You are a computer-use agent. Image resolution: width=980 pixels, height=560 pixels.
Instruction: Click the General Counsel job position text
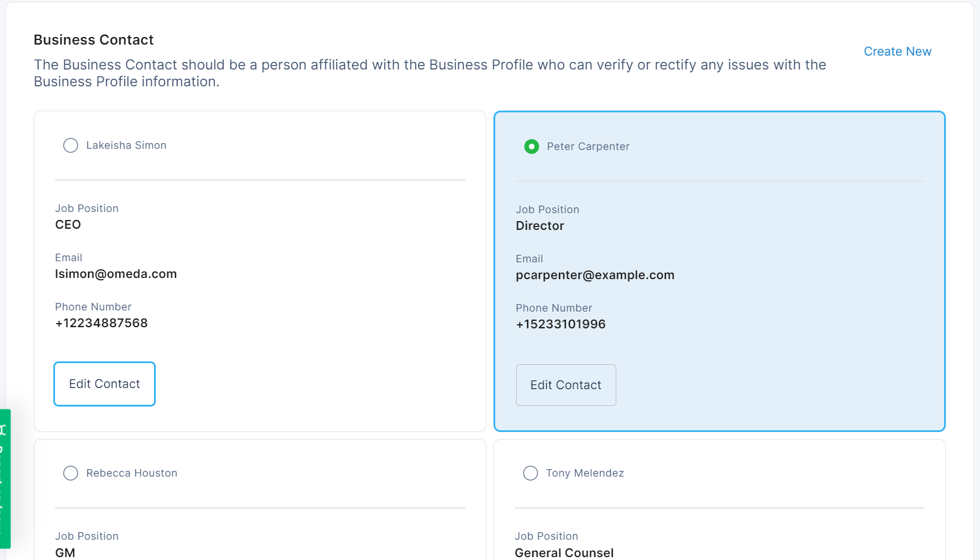[564, 553]
